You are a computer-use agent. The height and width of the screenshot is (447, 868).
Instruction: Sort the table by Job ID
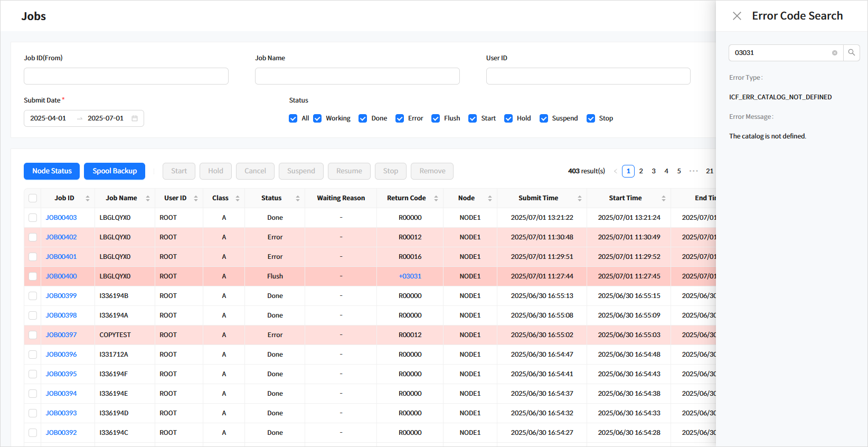88,198
